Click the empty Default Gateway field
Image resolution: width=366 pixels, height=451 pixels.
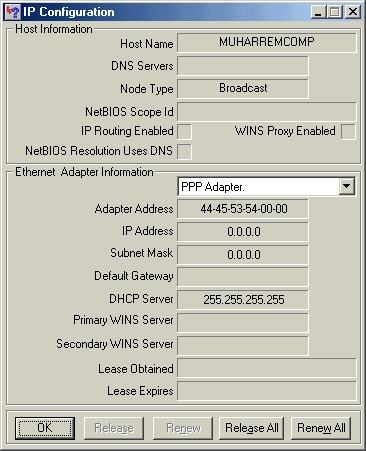tap(243, 277)
